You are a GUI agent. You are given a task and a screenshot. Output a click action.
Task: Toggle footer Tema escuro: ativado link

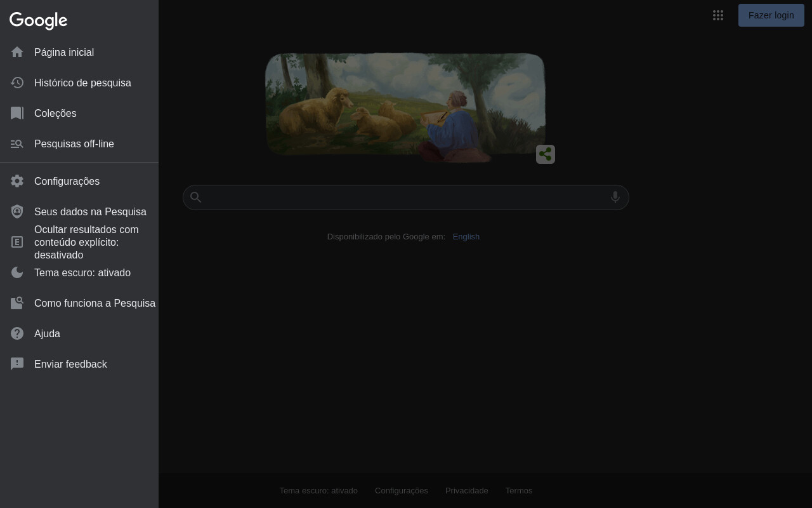[318, 490]
